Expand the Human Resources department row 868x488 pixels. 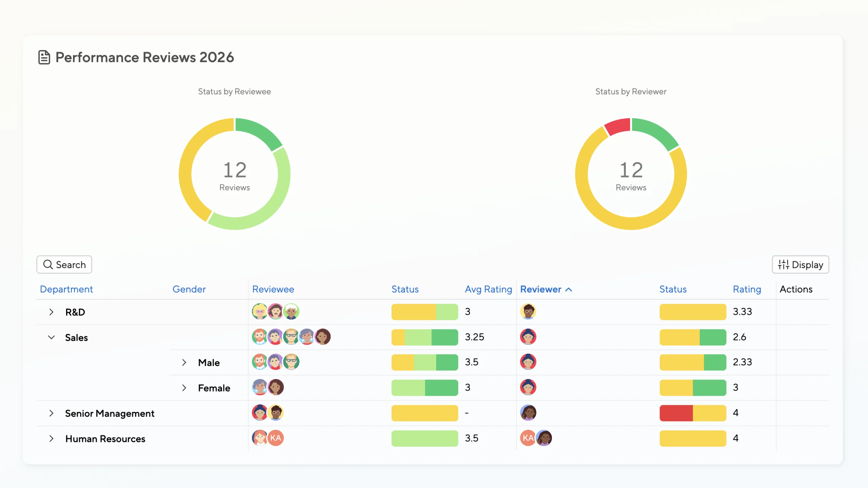pyautogui.click(x=52, y=439)
